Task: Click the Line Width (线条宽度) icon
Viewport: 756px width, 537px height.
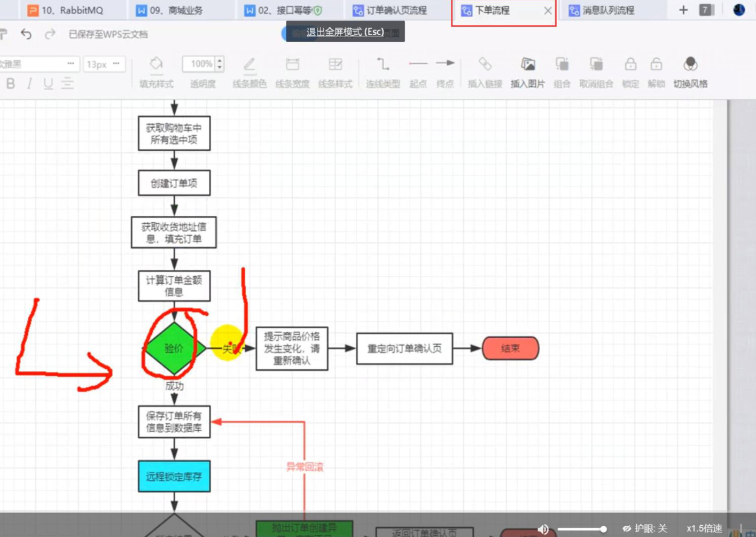Action: (x=292, y=65)
